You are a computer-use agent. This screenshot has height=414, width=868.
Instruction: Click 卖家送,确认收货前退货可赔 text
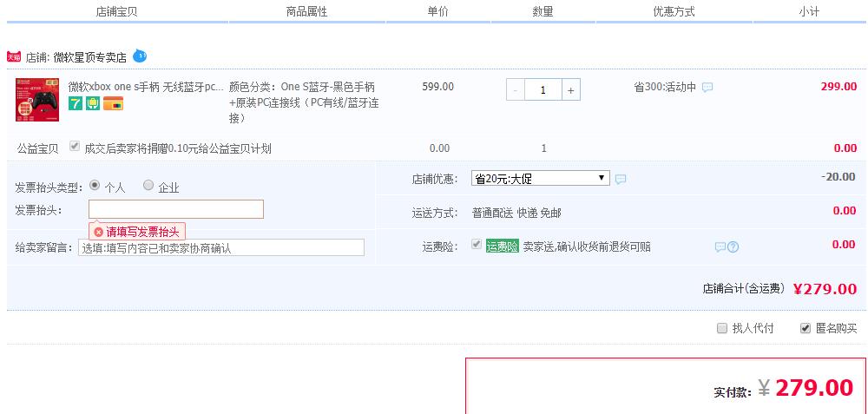[x=587, y=246]
